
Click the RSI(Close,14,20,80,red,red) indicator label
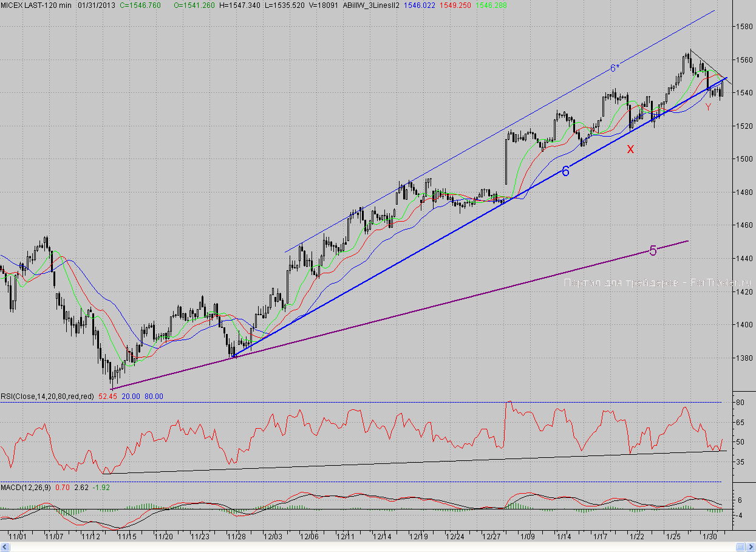coord(47,396)
